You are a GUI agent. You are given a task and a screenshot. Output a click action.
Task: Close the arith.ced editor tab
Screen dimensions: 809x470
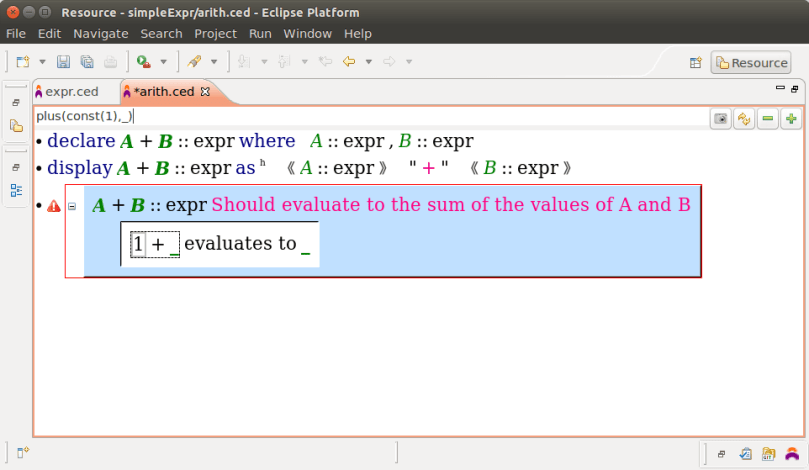(x=206, y=92)
